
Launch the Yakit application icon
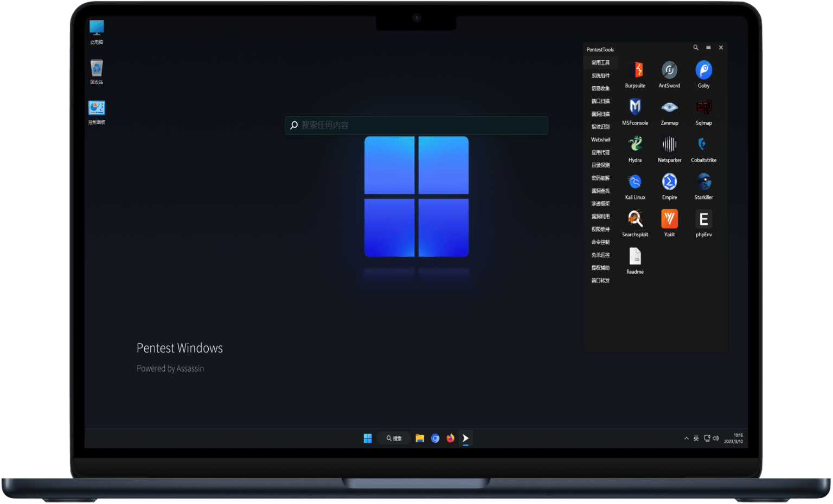coord(669,219)
